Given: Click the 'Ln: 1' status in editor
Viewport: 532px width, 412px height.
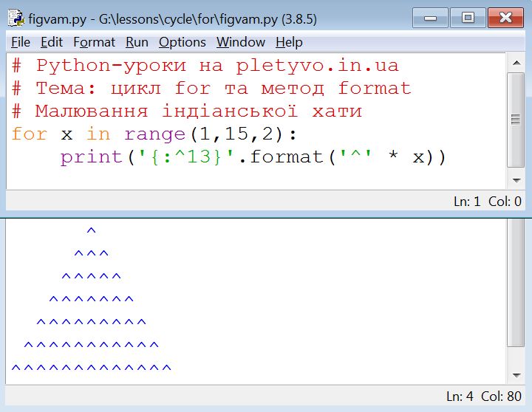Looking at the screenshot, I should (467, 202).
